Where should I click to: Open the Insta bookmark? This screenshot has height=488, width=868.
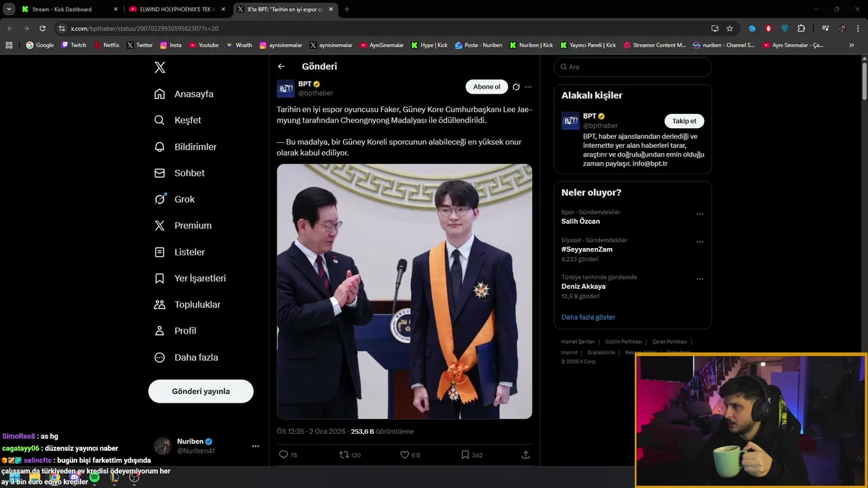pos(171,45)
